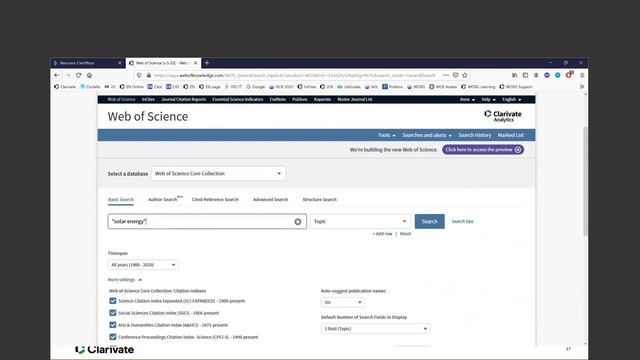Open the Firefox hamburger menu
This screenshot has height=360, width=640.
point(582,75)
